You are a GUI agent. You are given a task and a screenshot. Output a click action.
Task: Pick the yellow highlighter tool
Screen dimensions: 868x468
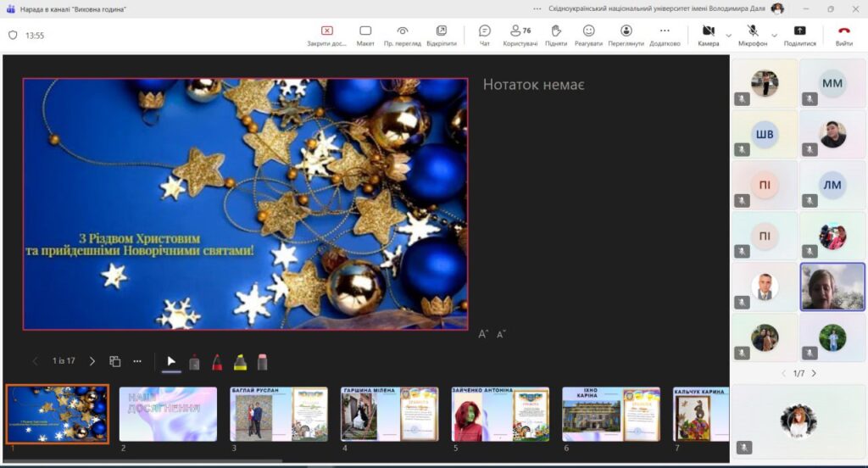point(240,362)
